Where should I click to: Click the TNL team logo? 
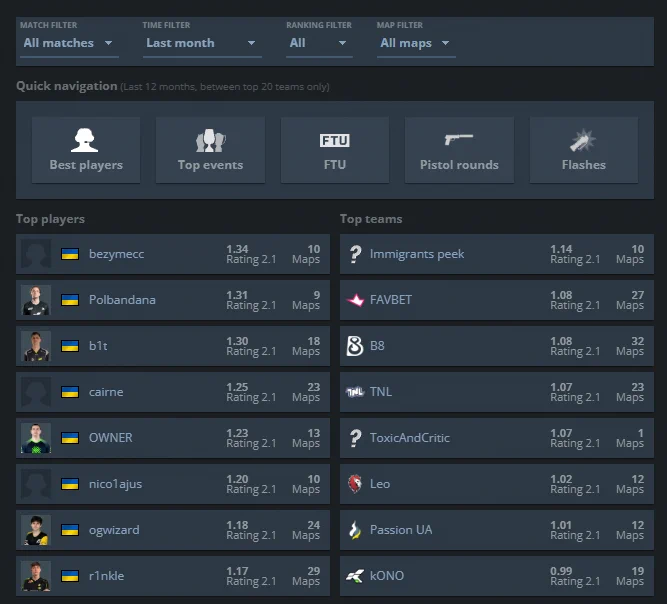tap(355, 392)
